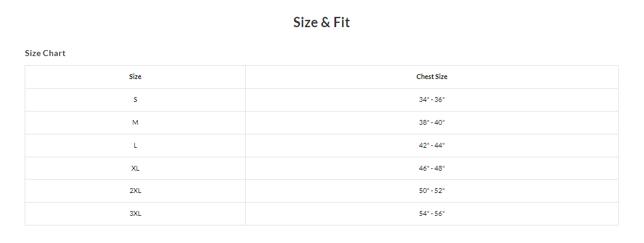
Task: Click the Size column header
Action: pyautogui.click(x=135, y=77)
